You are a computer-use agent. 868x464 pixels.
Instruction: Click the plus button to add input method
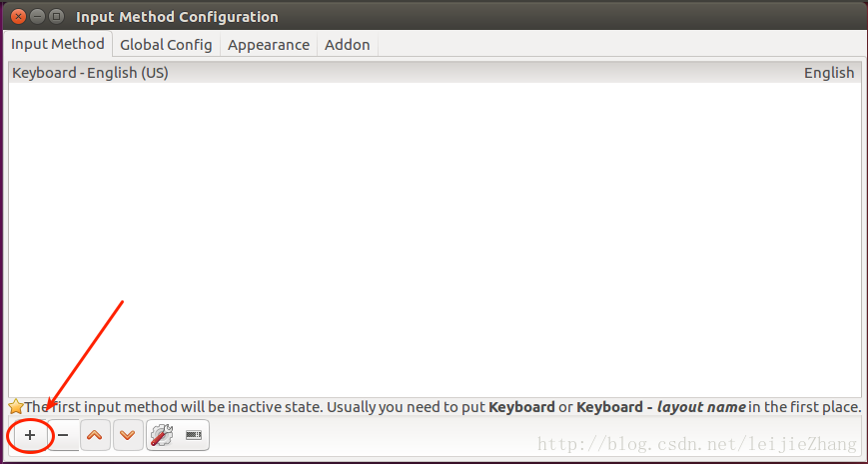click(x=30, y=436)
